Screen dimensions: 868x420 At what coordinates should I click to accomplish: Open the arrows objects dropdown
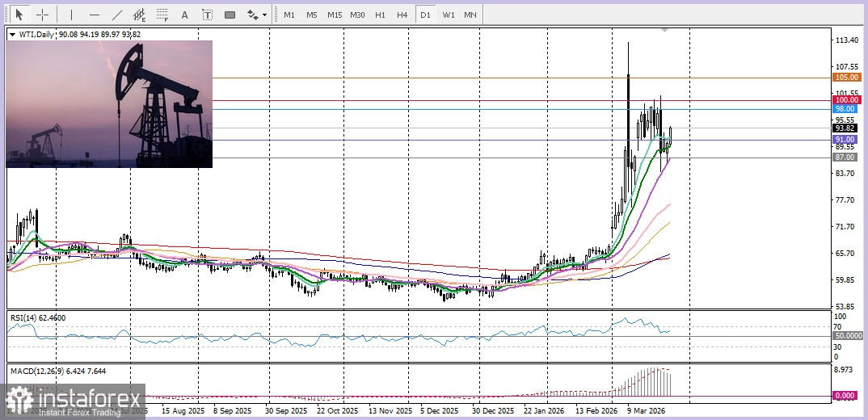point(256,15)
